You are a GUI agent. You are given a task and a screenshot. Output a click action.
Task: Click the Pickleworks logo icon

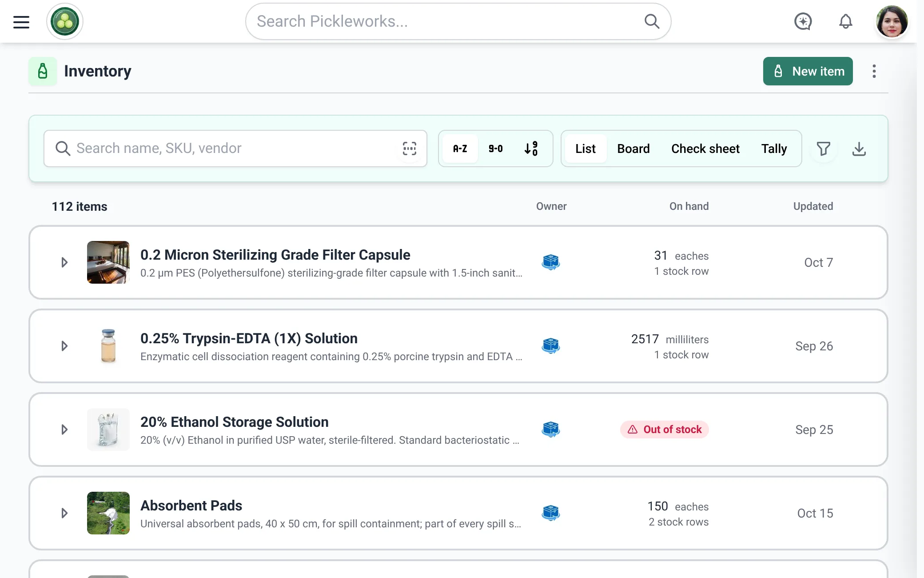tap(65, 21)
